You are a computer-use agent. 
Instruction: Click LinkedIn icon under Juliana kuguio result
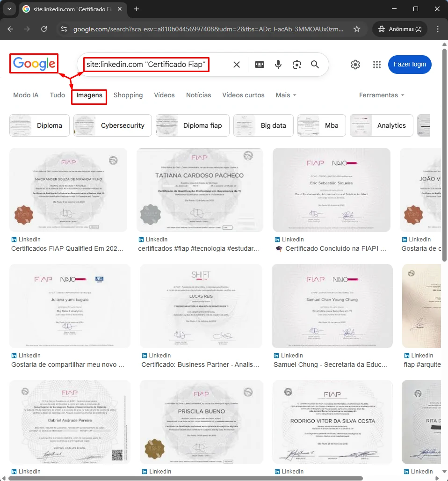(14, 356)
